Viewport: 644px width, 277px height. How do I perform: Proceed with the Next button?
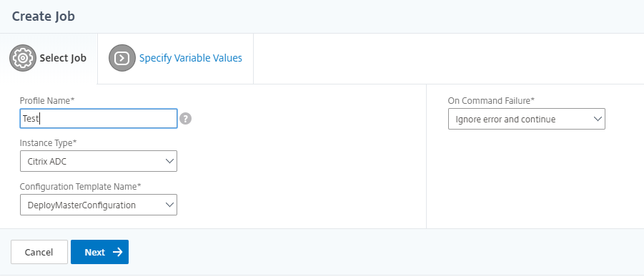click(100, 252)
